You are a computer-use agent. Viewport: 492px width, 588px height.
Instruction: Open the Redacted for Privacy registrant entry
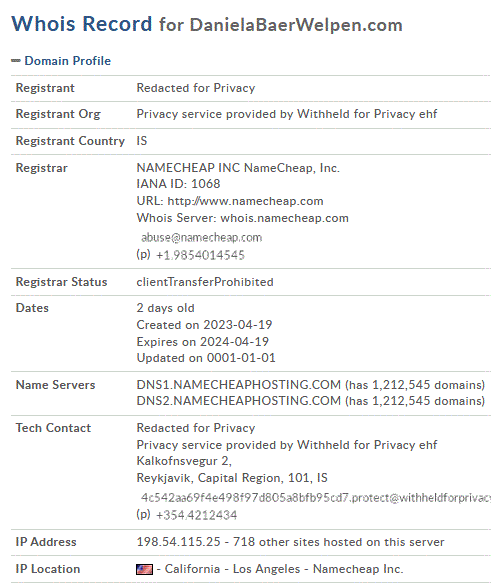tap(196, 88)
